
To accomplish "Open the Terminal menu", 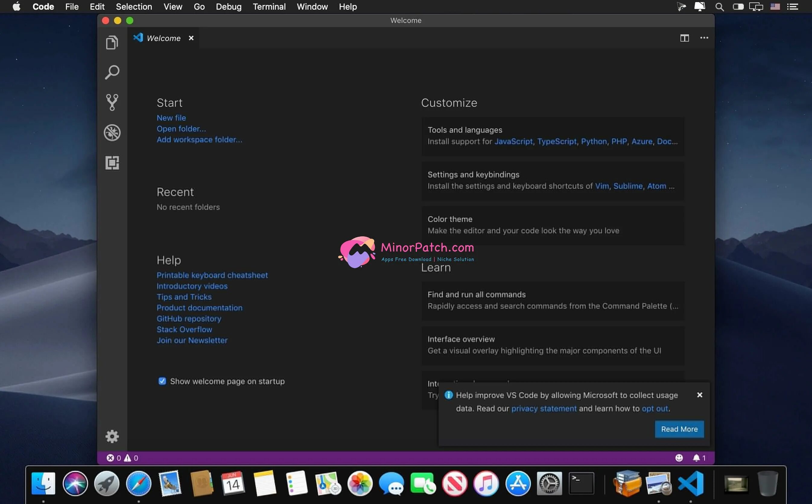I will (269, 7).
